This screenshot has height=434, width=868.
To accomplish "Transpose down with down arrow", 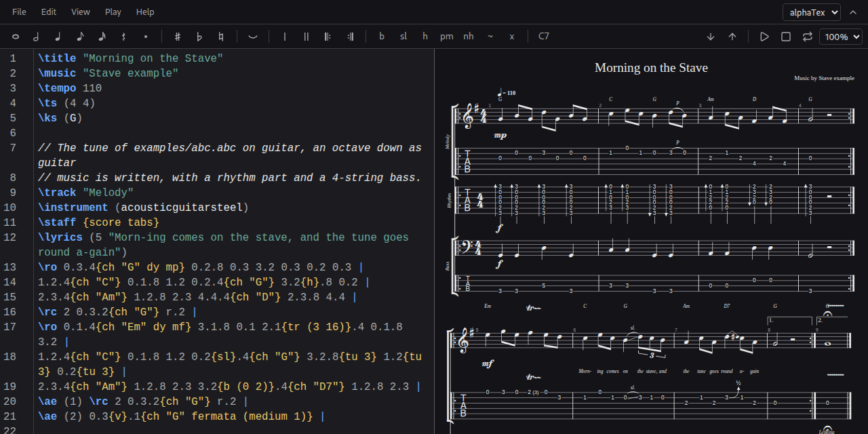I will coord(711,37).
